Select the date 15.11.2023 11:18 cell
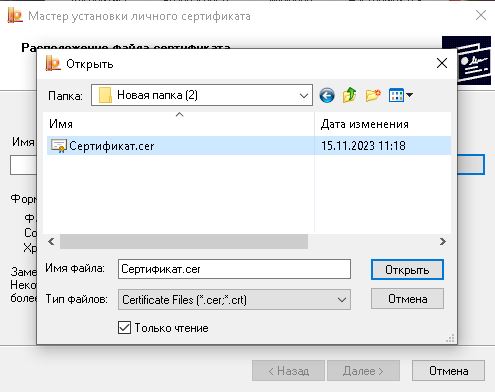 point(363,146)
